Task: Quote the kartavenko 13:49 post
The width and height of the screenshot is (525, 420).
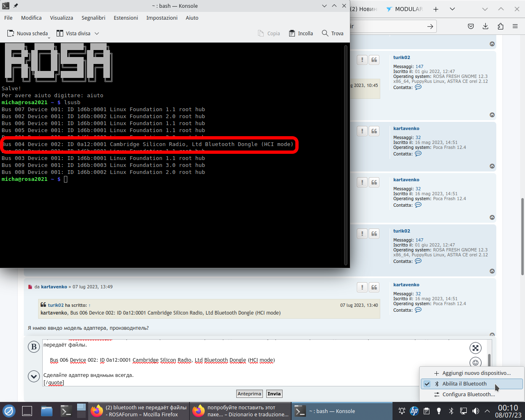Action: [374, 288]
